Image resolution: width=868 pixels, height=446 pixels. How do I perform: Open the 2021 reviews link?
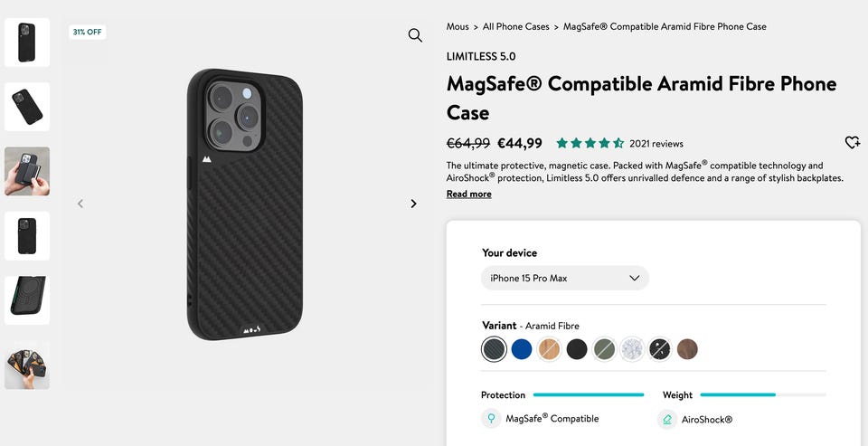(x=656, y=144)
